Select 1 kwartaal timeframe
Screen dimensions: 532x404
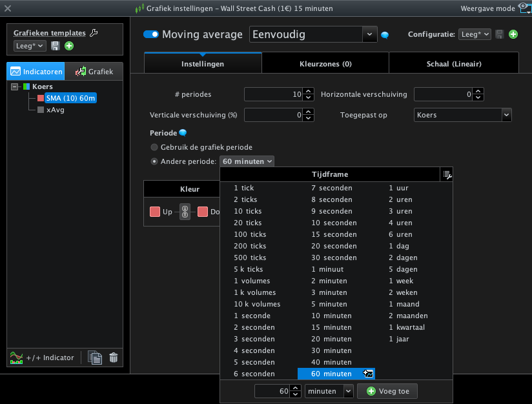coord(407,327)
